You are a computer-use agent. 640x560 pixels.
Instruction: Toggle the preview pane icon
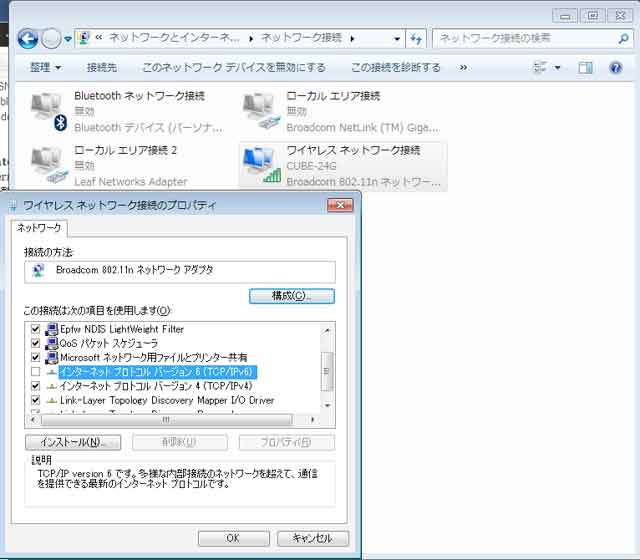(586, 68)
